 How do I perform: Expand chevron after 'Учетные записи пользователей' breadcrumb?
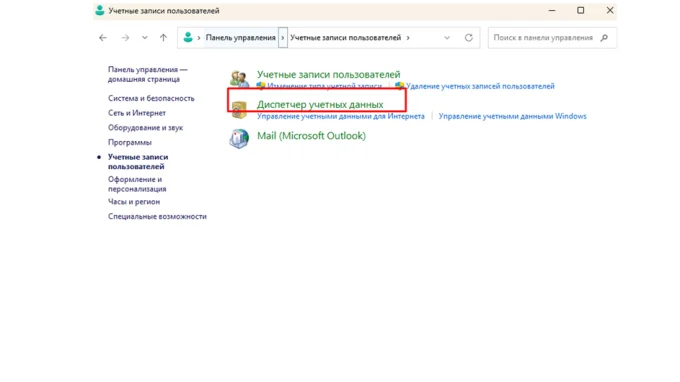(x=408, y=38)
